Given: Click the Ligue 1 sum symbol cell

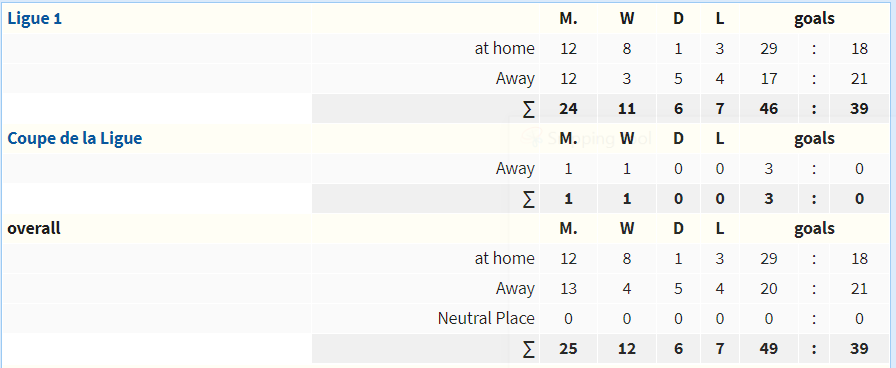Looking at the screenshot, I should click(x=529, y=109).
